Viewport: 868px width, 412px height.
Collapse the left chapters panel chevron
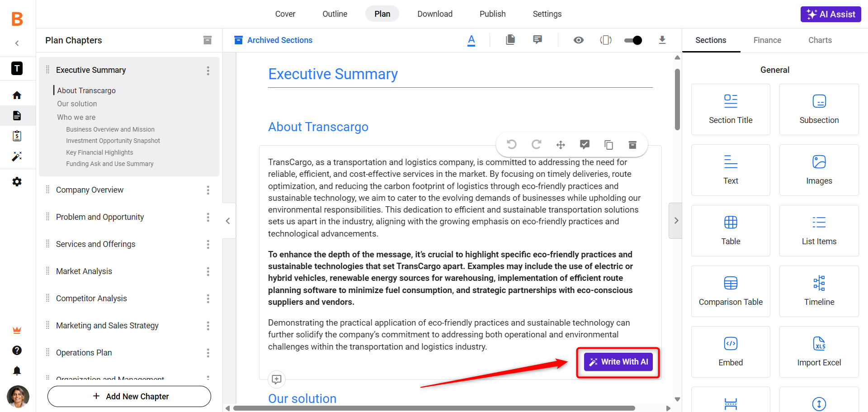(x=228, y=221)
